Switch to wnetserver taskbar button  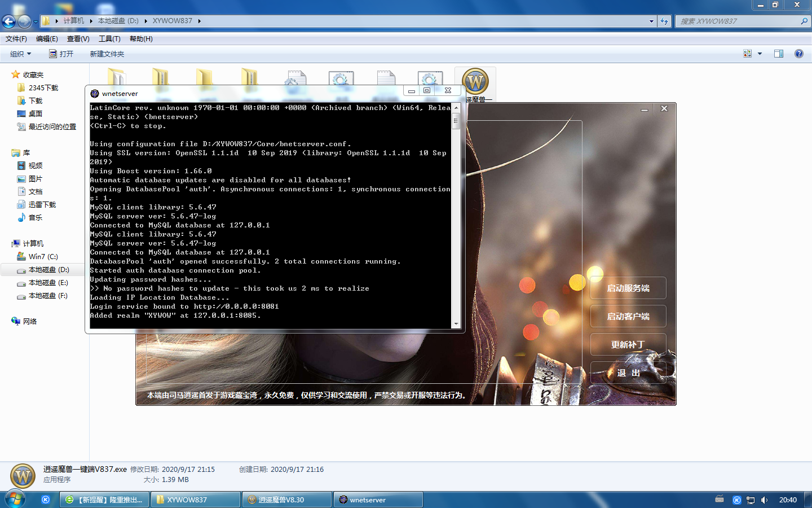point(379,500)
